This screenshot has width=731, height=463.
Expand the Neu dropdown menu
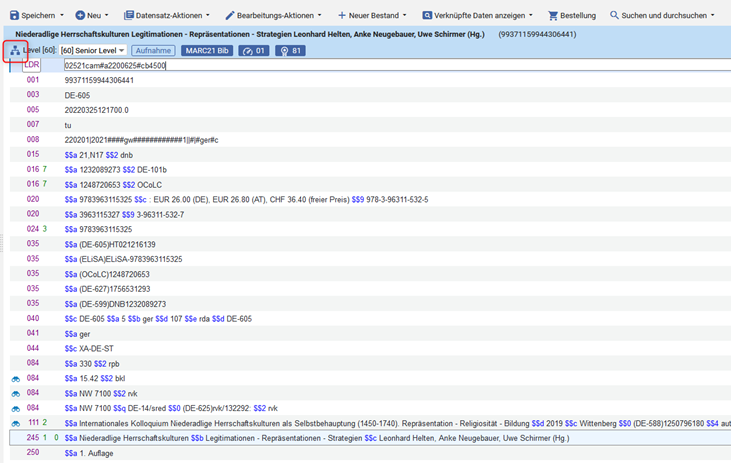93,16
